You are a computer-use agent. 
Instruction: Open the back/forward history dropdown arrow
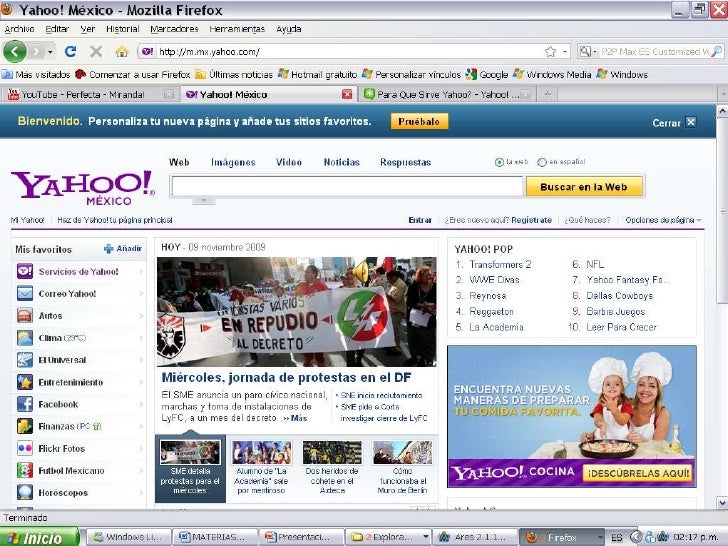pos(50,52)
